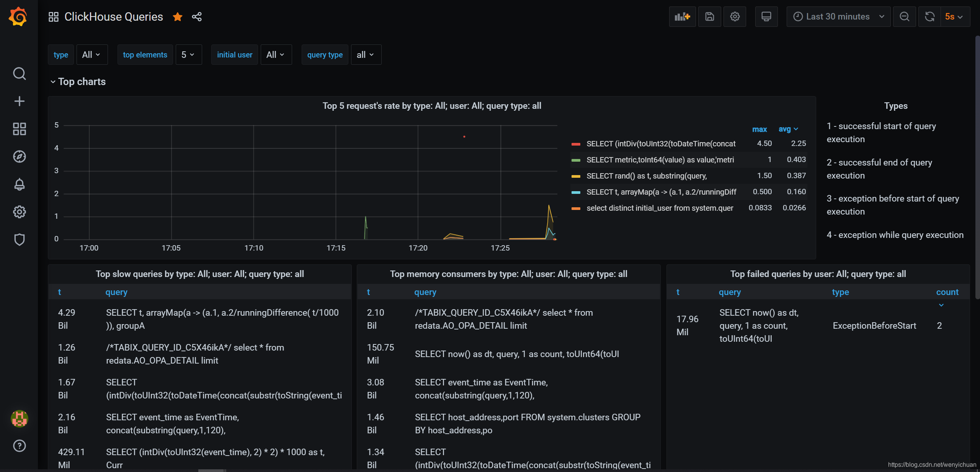Open the sidebar Configuration gear icon
This screenshot has width=980, height=472.
click(x=19, y=212)
